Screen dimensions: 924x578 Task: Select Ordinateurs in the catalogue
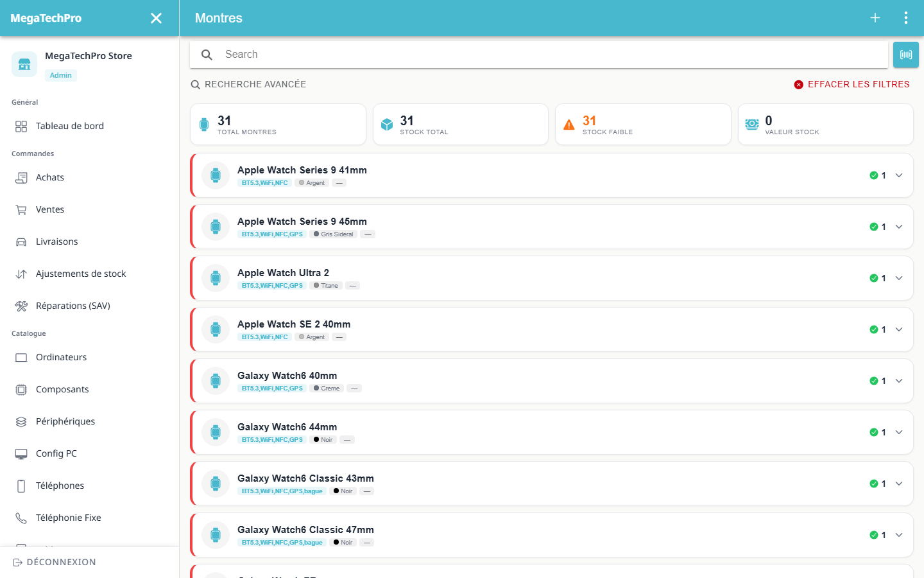(x=89, y=358)
